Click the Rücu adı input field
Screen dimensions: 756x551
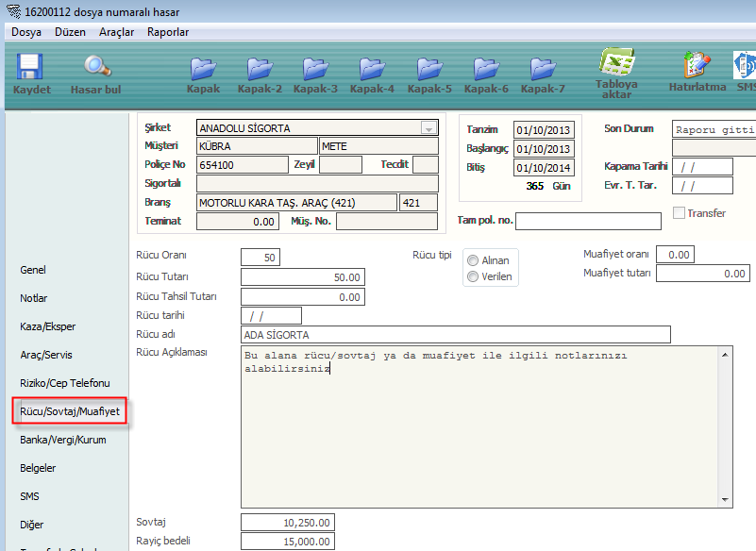tap(455, 335)
